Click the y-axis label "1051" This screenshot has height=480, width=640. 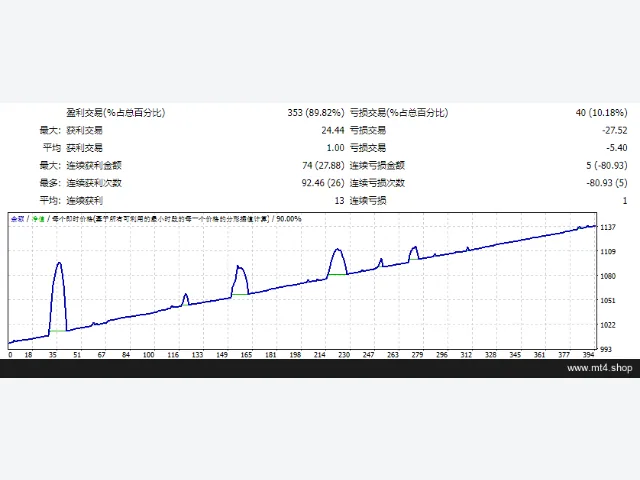[x=607, y=300]
